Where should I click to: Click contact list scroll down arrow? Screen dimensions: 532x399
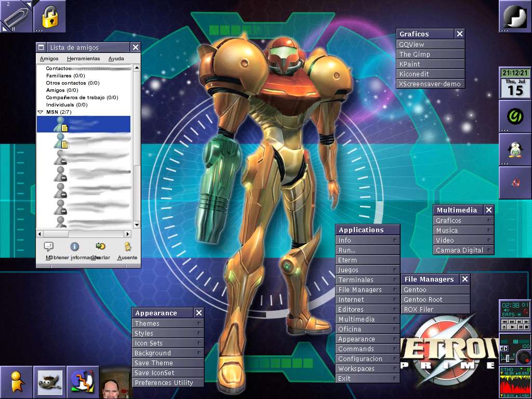tap(137, 224)
